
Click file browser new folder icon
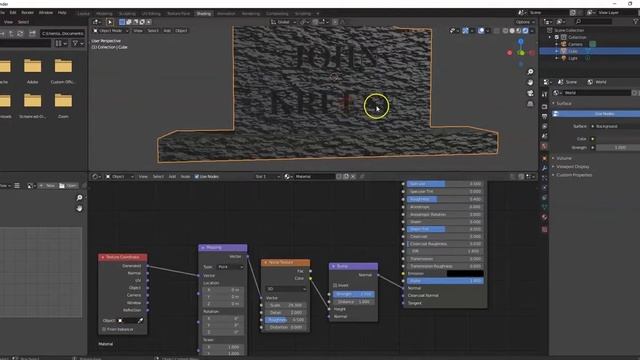(32, 33)
